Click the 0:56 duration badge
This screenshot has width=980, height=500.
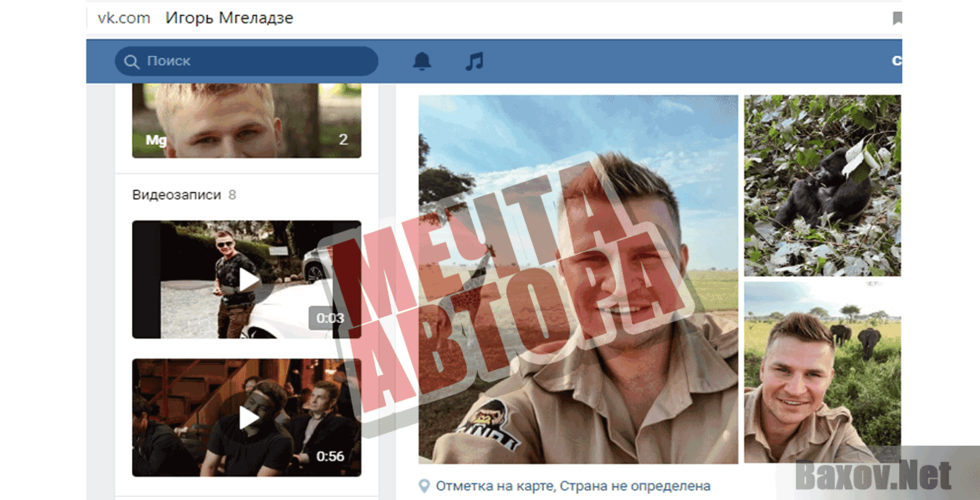(x=330, y=456)
